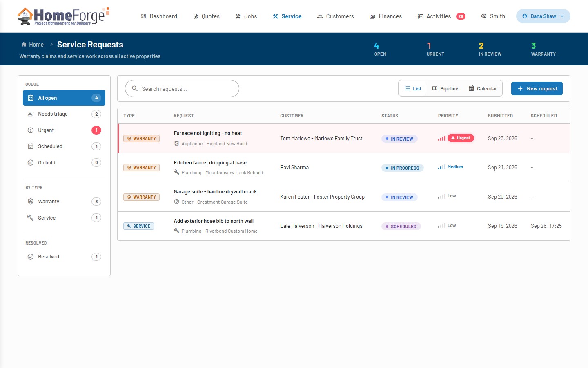Open Furnace not igniting request

pos(207,133)
